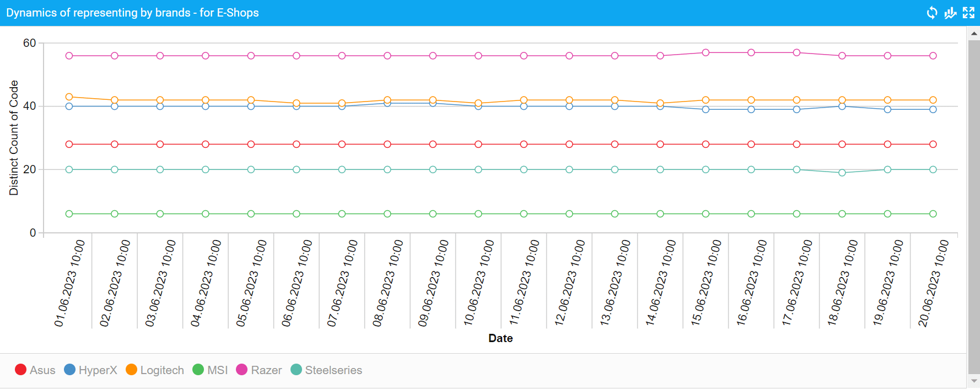Viewport: 980px width, 389px height.
Task: Click the vertical scrollbar thumb
Action: pyautogui.click(x=974, y=204)
